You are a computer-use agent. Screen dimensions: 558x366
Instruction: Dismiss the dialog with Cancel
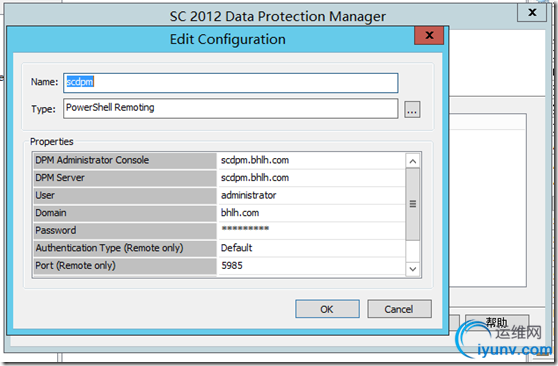(x=399, y=309)
